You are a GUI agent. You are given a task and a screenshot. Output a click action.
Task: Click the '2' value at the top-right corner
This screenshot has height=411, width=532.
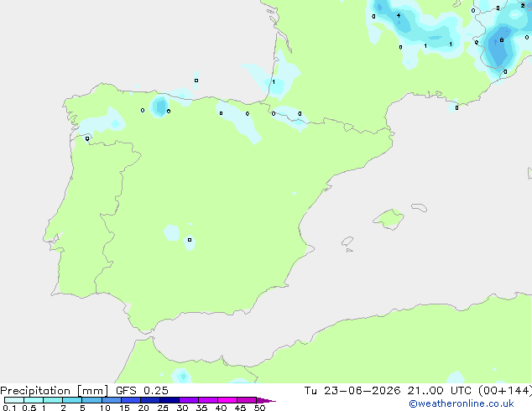click(523, 5)
